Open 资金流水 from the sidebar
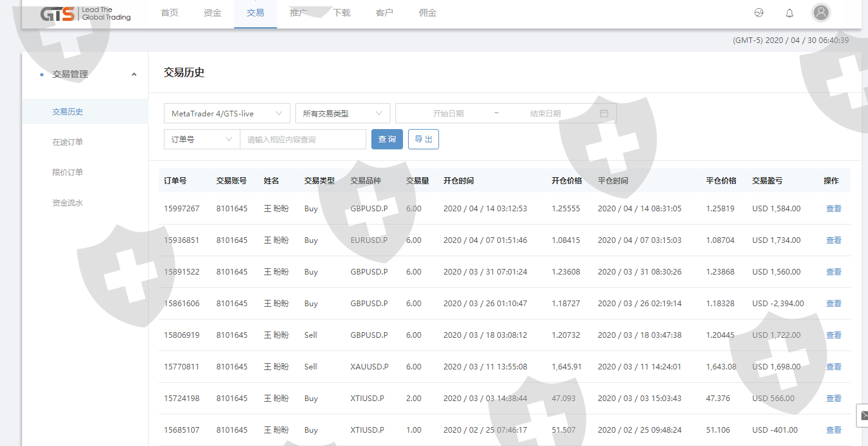The image size is (868, 446). (68, 203)
